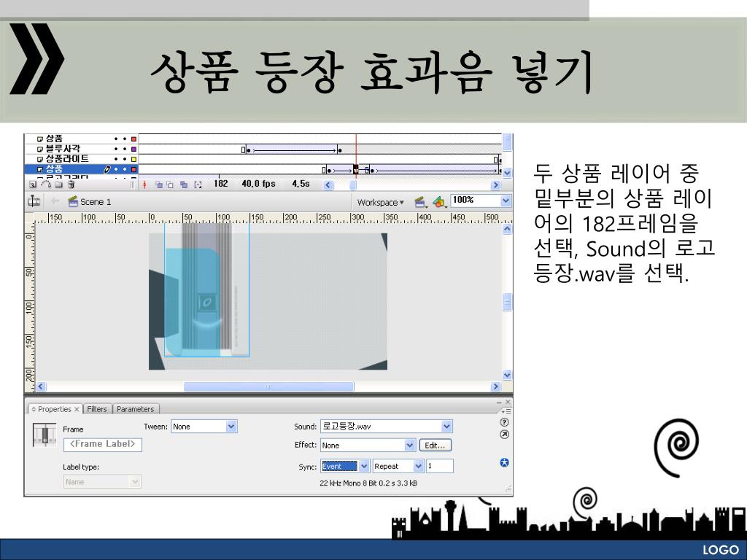Switch to the Properties tab
This screenshot has width=747, height=560.
click(55, 409)
